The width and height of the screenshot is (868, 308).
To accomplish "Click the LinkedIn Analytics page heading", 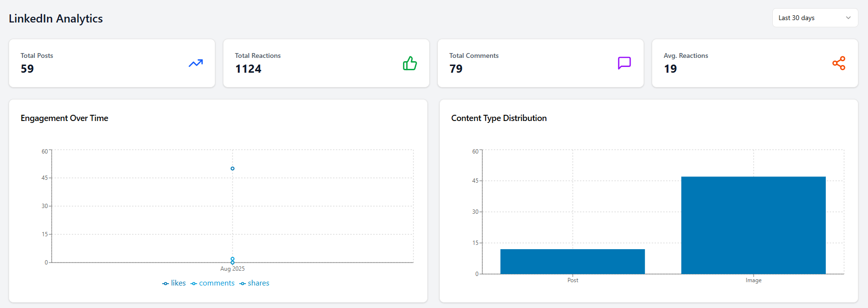I will 56,19.
